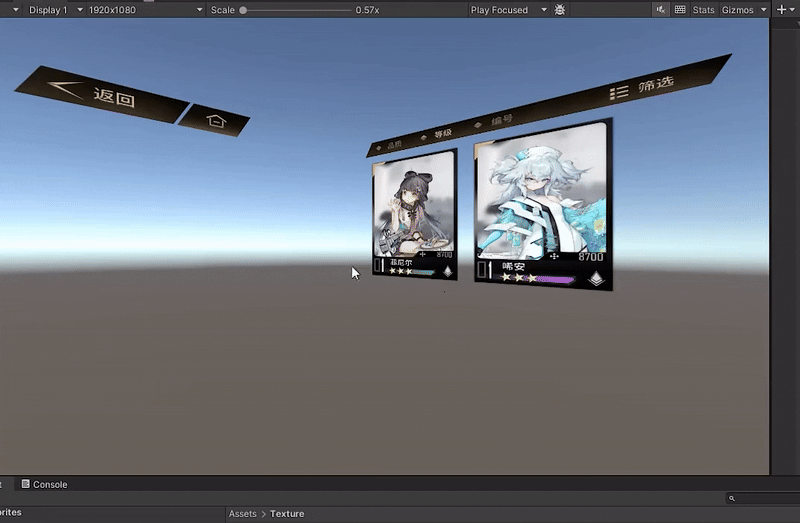This screenshot has height=523, width=800.
Task: Click the Texture breadcrumb folder
Action: 287,514
